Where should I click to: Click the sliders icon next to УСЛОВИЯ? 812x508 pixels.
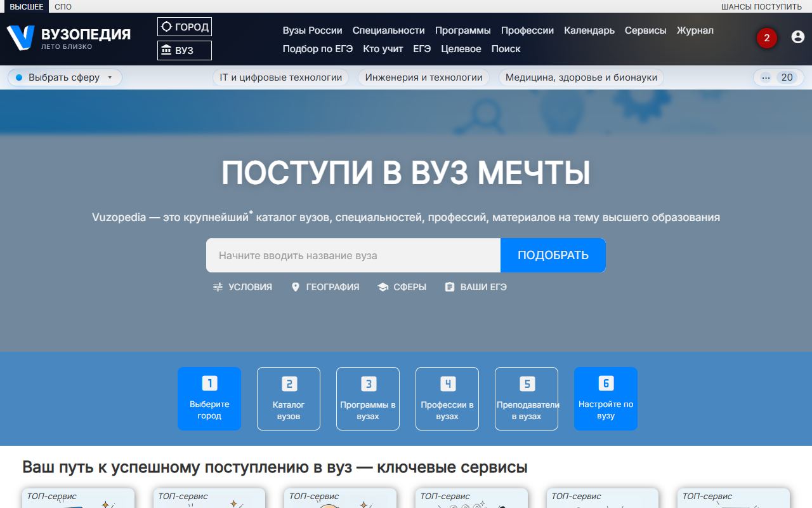(218, 287)
